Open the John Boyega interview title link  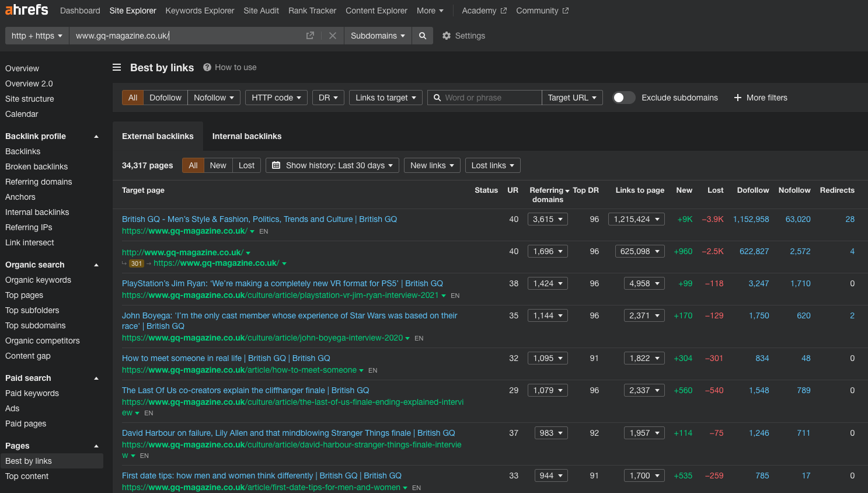pyautogui.click(x=290, y=321)
